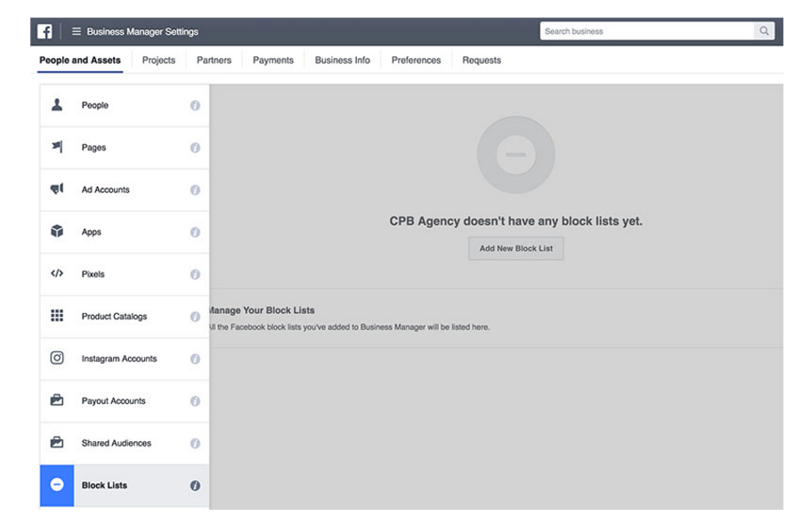Open the Ad Accounts section label
Screen dimensions: 810x532
pos(105,190)
